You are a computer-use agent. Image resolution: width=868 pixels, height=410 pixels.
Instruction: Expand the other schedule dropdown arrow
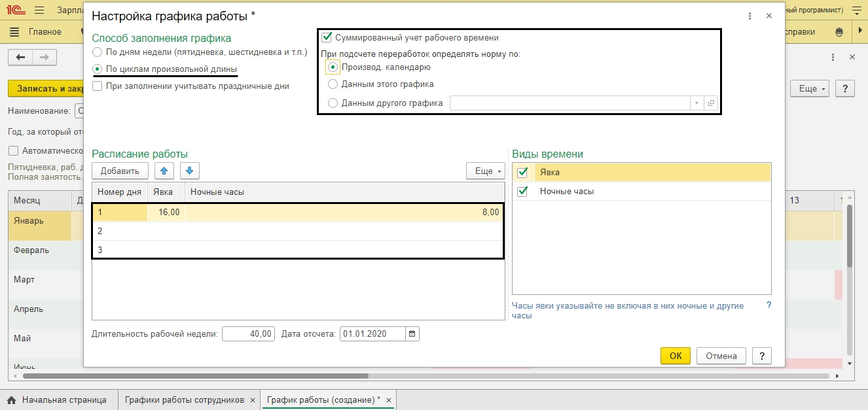tap(697, 103)
